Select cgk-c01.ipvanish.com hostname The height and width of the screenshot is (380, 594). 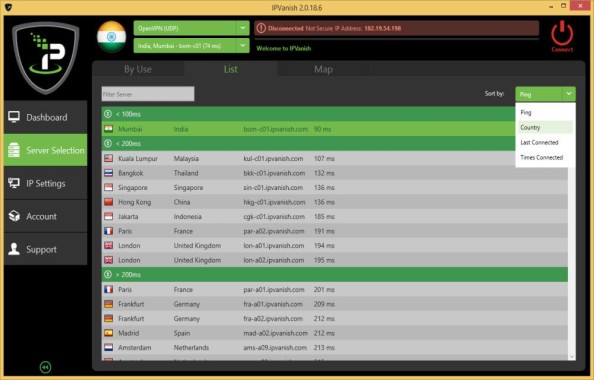(x=274, y=217)
